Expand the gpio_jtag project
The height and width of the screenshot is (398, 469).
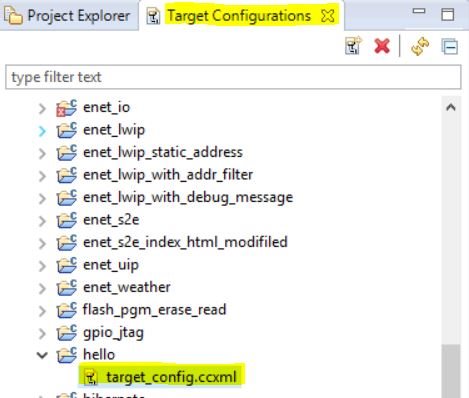tap(42, 333)
